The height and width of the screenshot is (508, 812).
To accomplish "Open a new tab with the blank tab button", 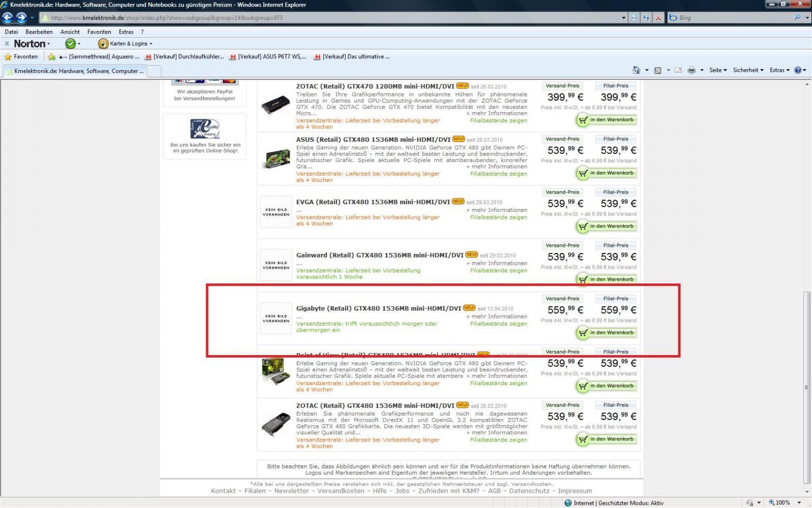I will [x=154, y=71].
